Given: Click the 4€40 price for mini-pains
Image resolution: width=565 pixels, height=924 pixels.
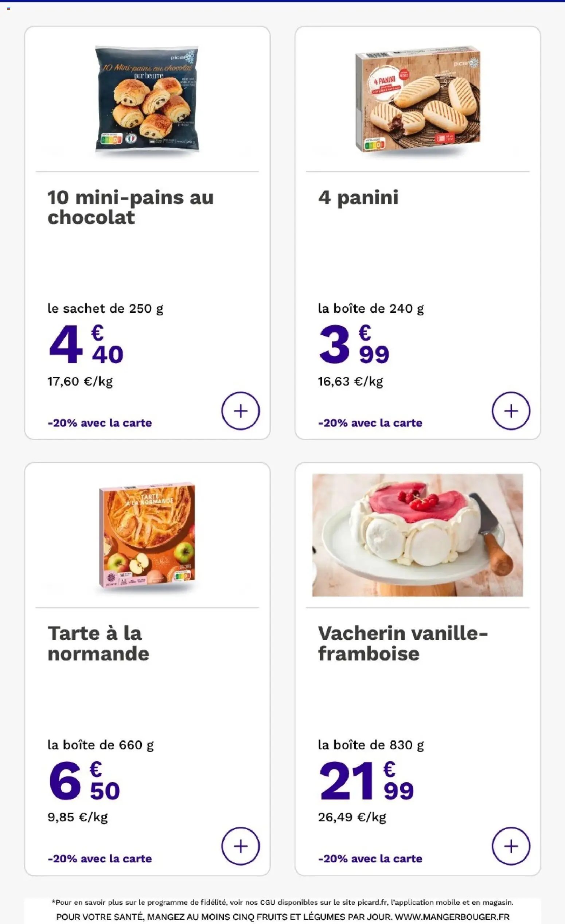Looking at the screenshot, I should coord(86,344).
